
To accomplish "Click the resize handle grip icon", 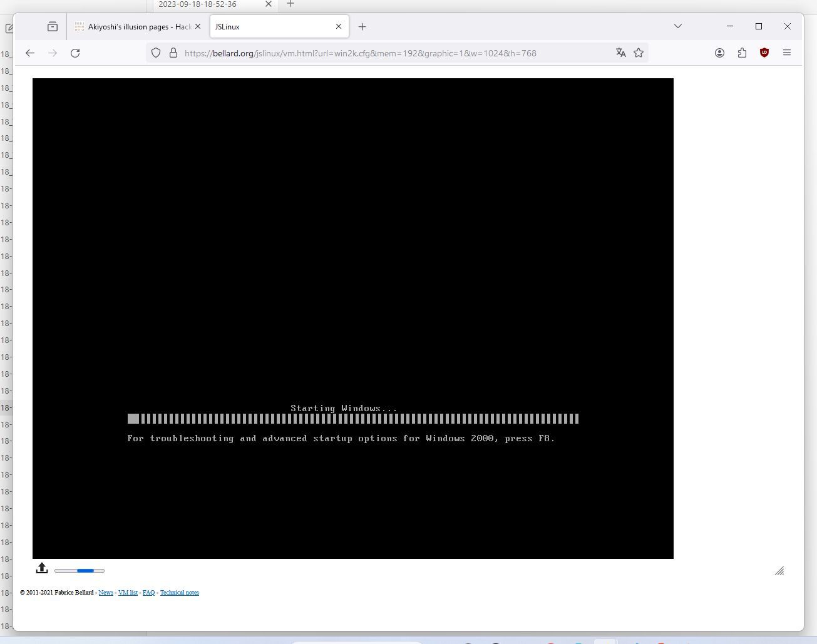I will tap(779, 571).
